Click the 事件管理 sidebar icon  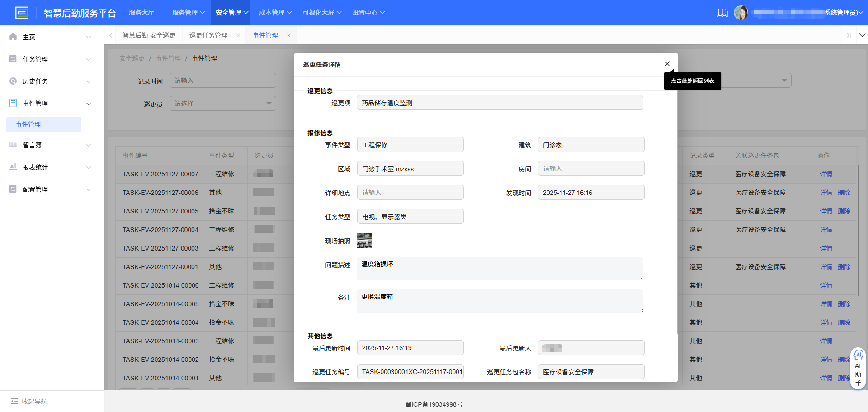tap(13, 103)
